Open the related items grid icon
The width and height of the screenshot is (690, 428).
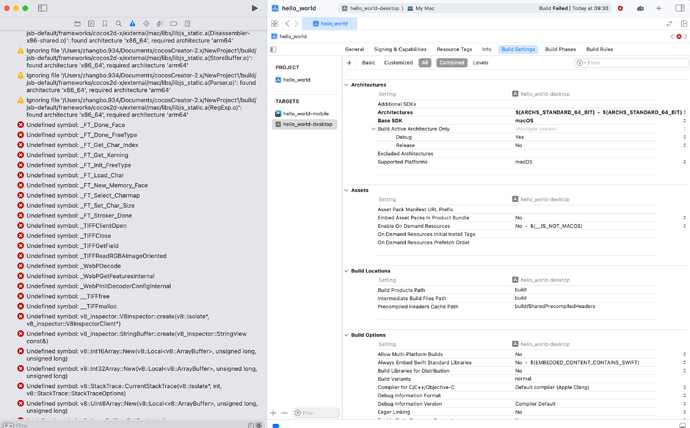[x=275, y=24]
